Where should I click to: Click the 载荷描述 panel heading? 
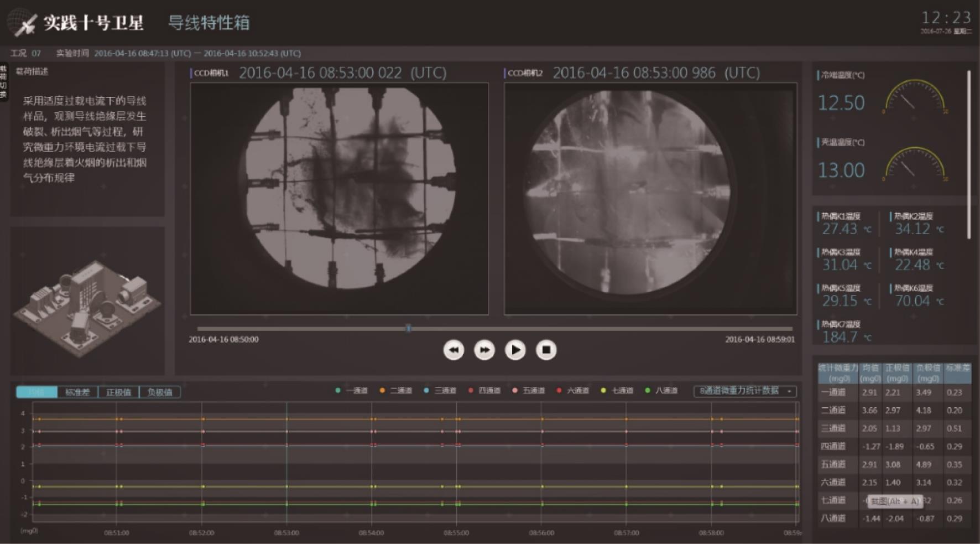tap(32, 71)
